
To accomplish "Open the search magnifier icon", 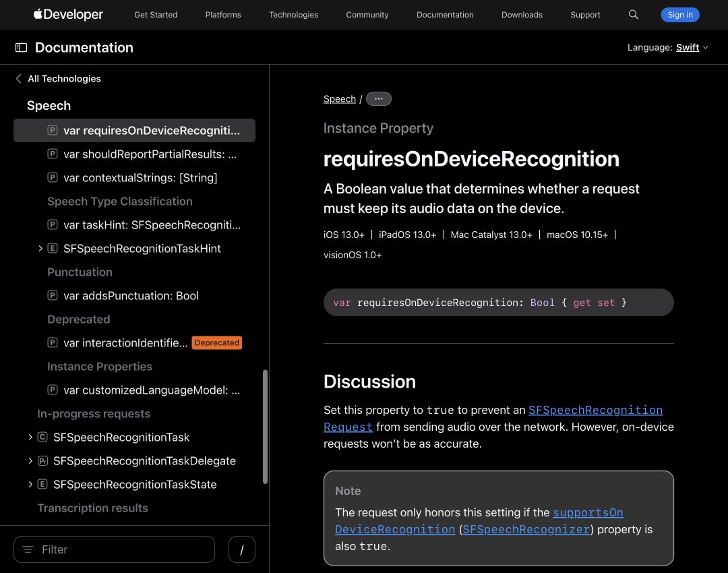I will [x=633, y=14].
